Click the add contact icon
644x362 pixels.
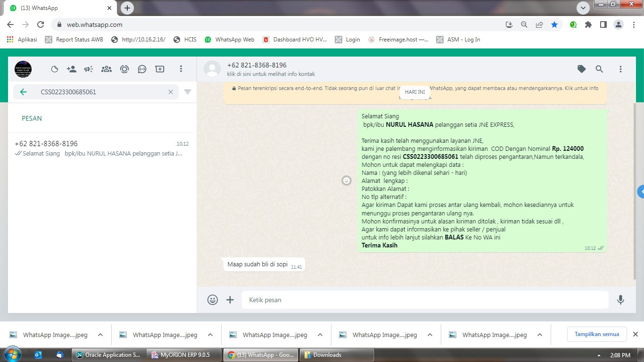(x=72, y=69)
